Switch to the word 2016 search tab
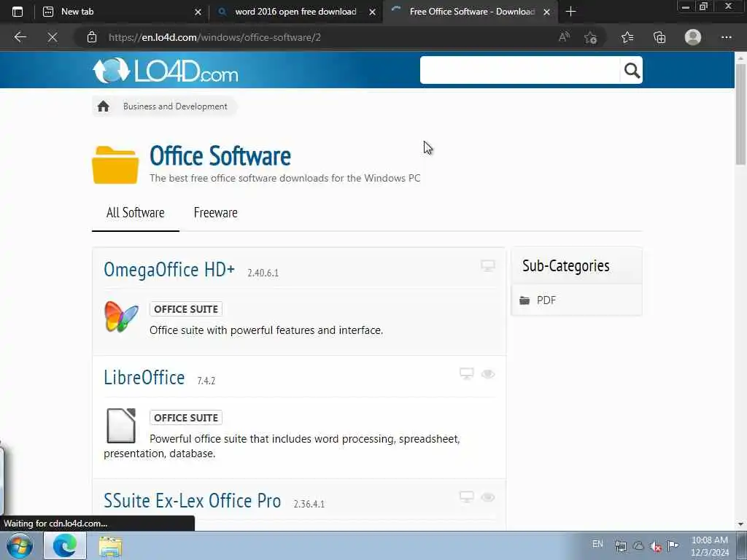The width and height of the screenshot is (747, 560). coord(295,12)
